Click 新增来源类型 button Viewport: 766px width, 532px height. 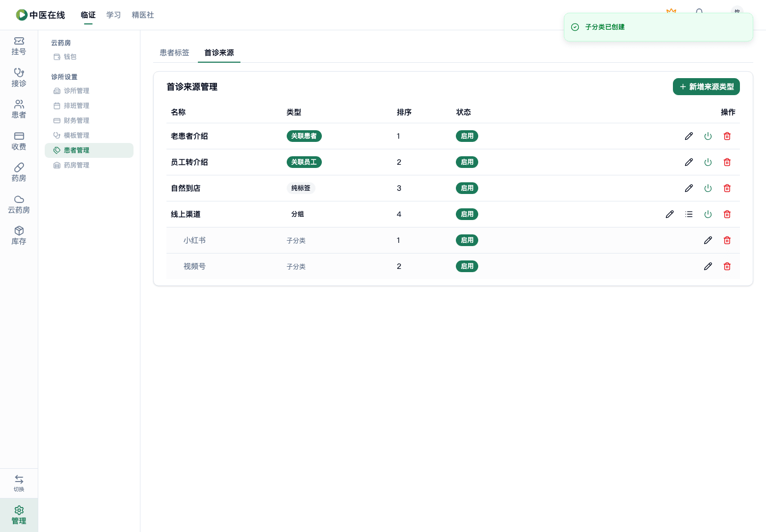[706, 87]
